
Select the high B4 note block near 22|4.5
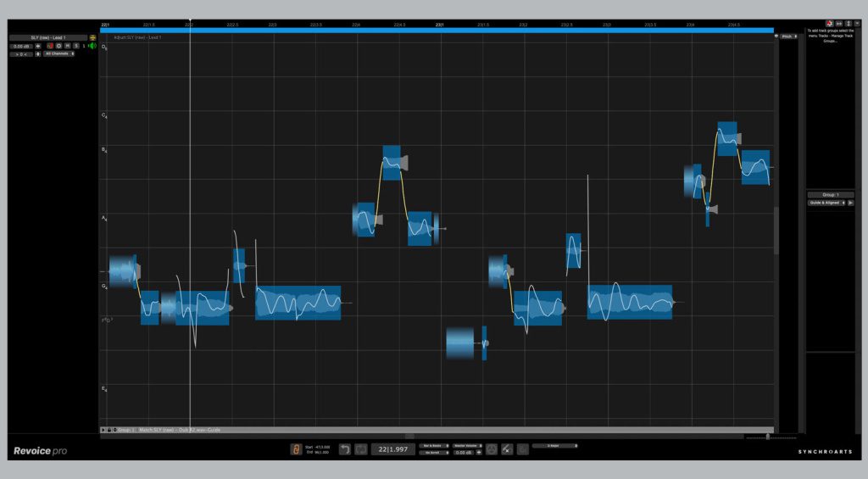(392, 163)
